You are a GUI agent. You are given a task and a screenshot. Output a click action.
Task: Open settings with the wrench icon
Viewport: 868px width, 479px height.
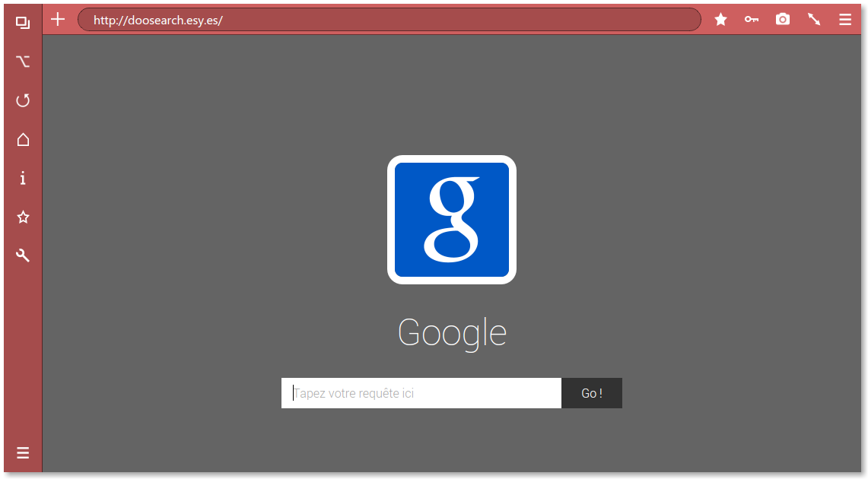coord(23,255)
